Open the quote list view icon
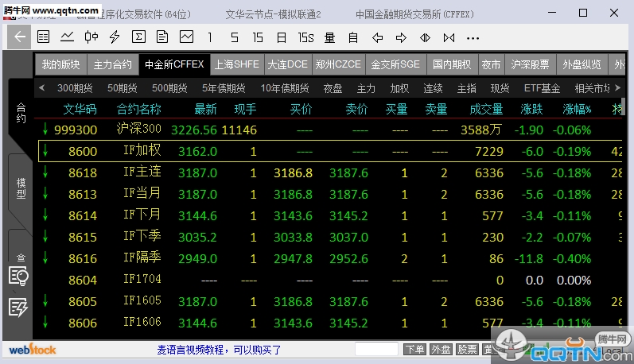 point(43,37)
